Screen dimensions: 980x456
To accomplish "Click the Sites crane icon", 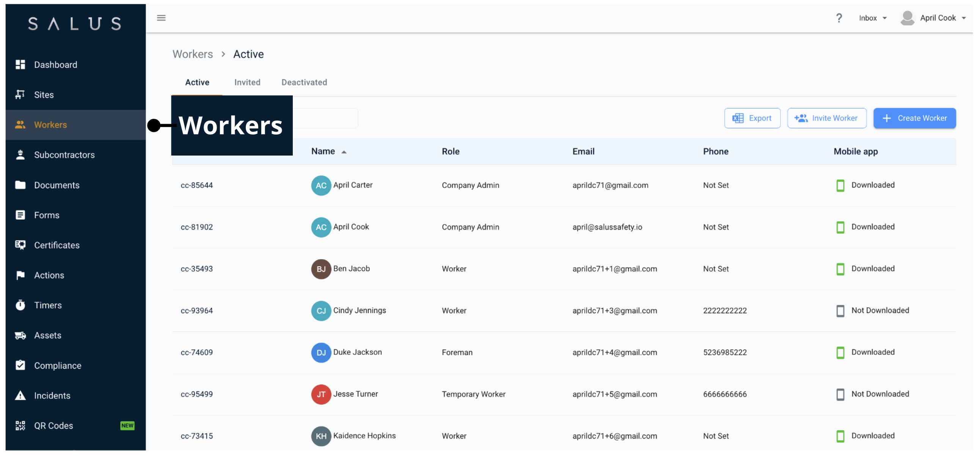I will [20, 94].
